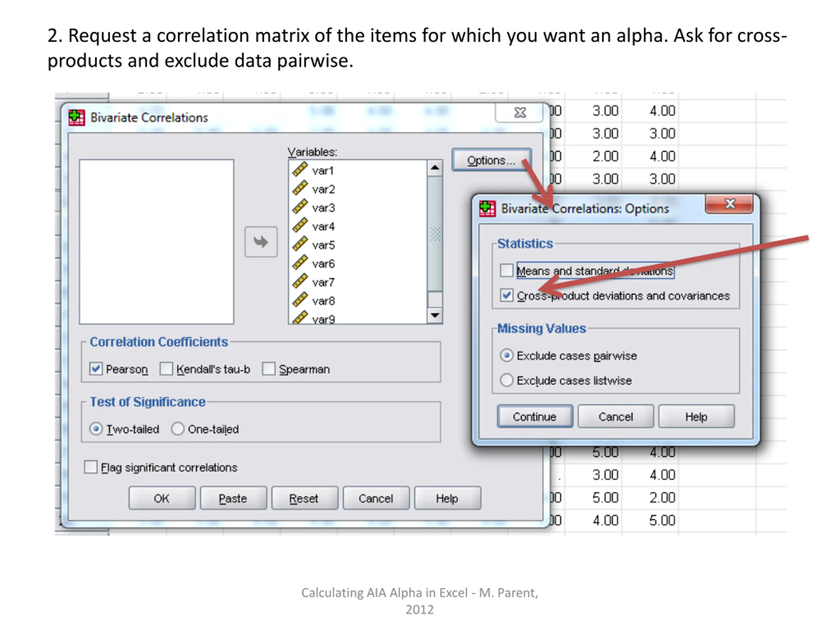Click the Variables list scroll up arrow

pyautogui.click(x=435, y=167)
